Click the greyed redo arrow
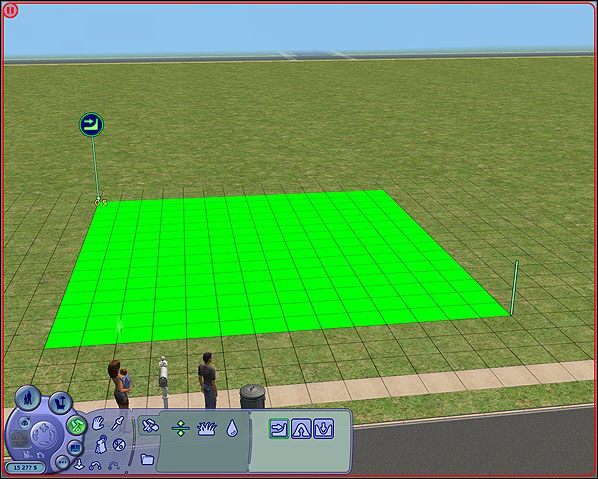Screen dimensions: 598x479 pyautogui.click(x=113, y=465)
